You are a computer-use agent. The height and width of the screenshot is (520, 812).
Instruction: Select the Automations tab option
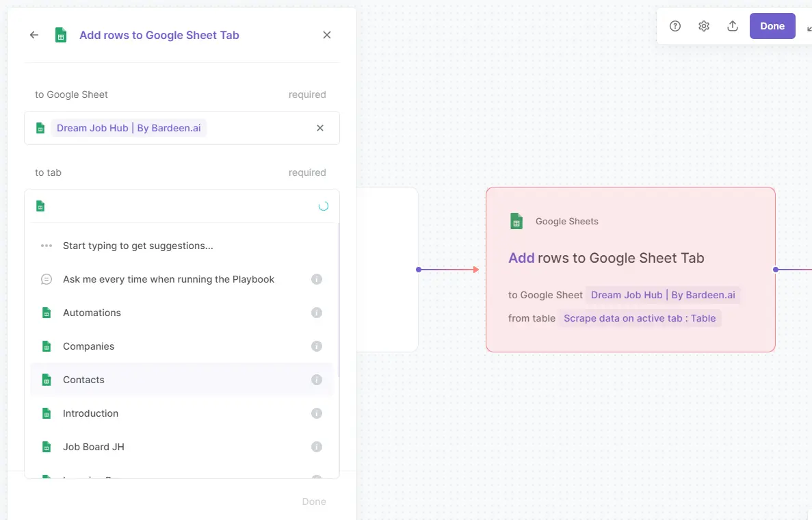point(182,313)
